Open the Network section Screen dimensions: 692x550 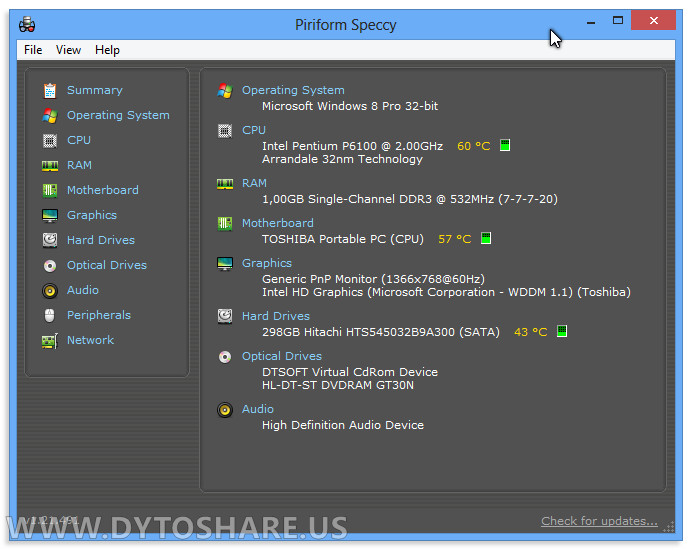[x=90, y=340]
